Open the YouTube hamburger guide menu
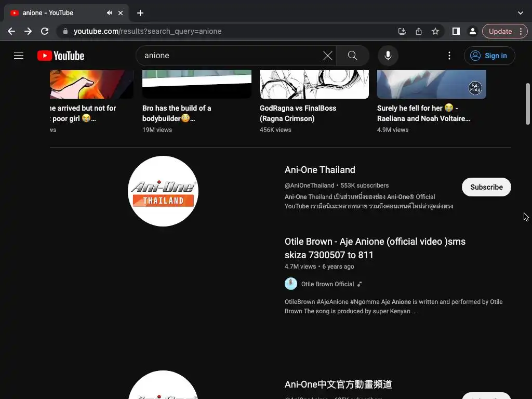 (x=19, y=55)
